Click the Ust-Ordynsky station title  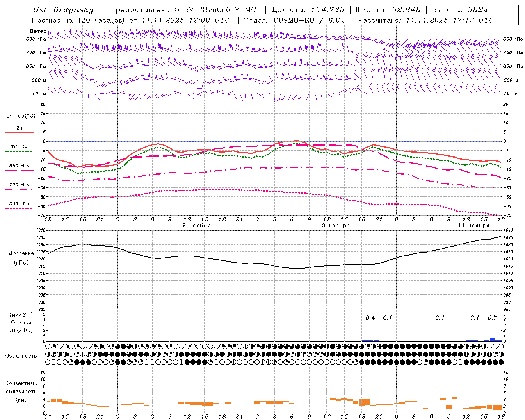click(63, 10)
